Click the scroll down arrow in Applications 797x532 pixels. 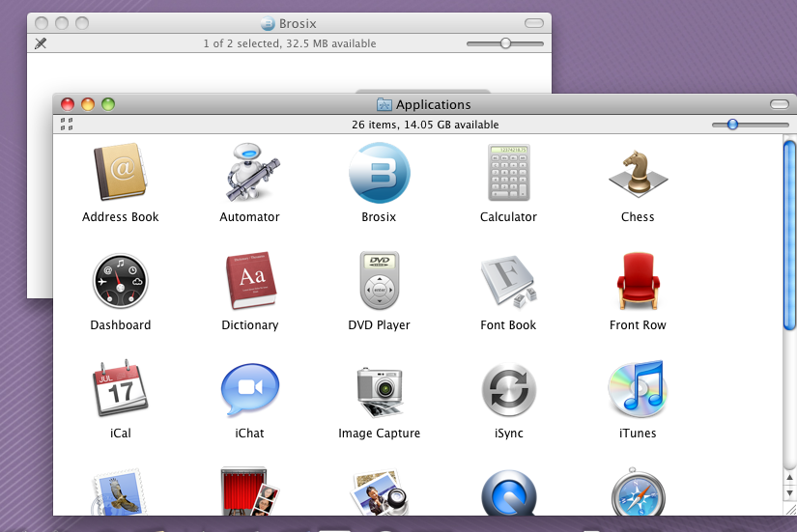coord(789,492)
